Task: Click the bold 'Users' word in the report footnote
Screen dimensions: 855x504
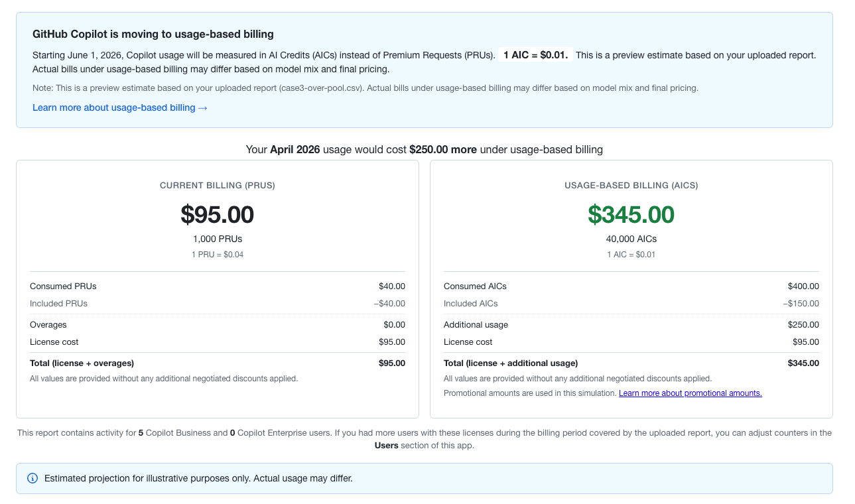Action: tap(386, 446)
